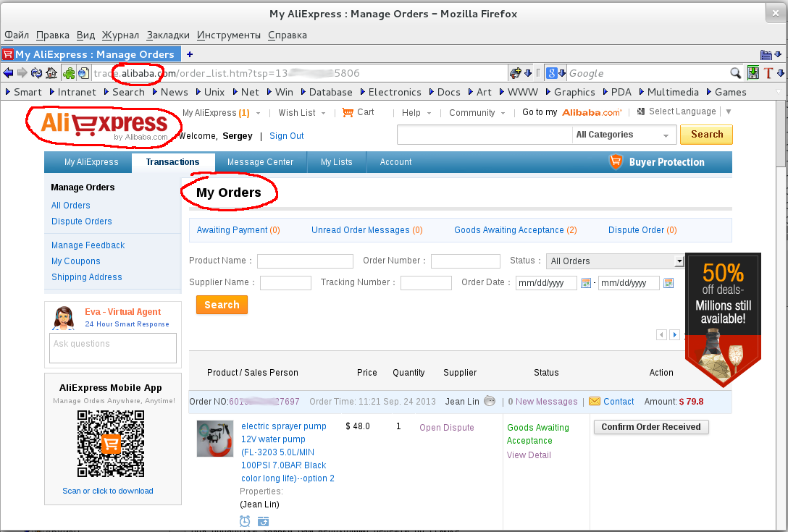Open the shopping Cart icon

tap(348, 112)
